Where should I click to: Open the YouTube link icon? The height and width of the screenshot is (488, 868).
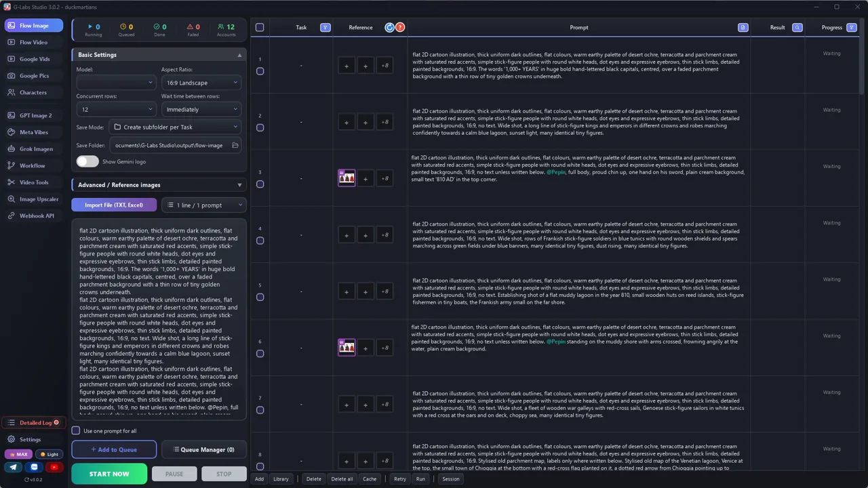coord(54,467)
